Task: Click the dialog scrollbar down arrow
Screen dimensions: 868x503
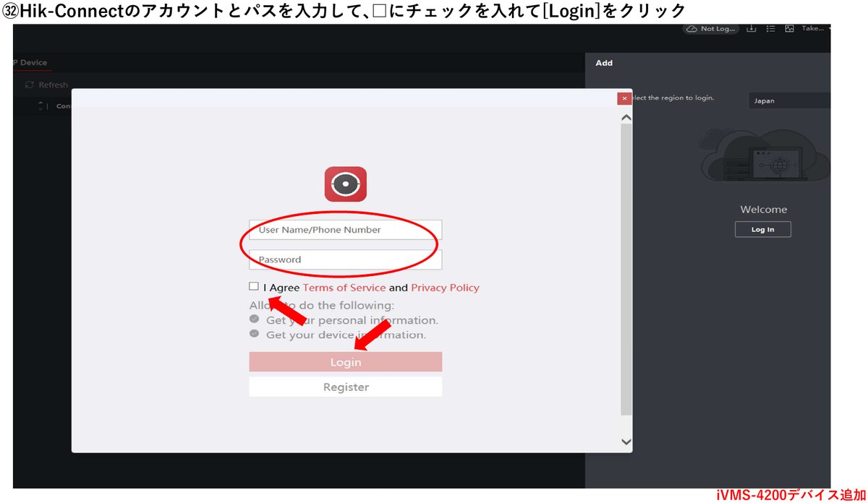Action: tap(626, 441)
